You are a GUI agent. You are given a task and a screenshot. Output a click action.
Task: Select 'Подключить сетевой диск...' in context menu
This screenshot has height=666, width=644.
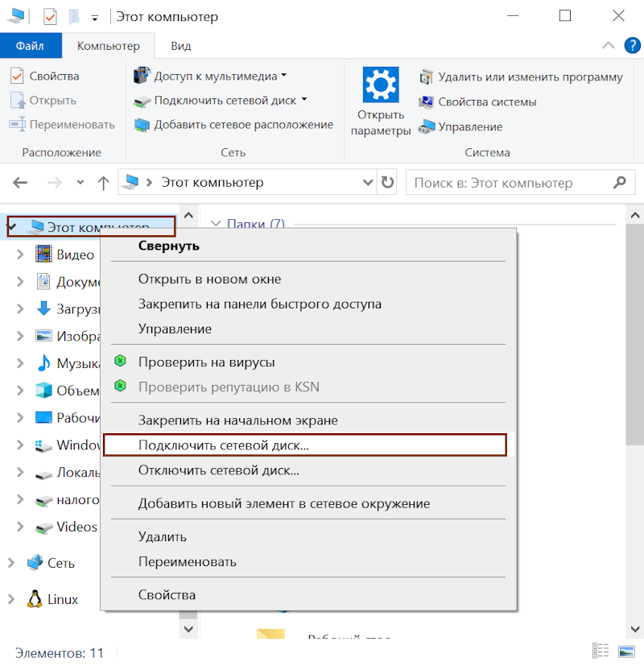coord(224,445)
